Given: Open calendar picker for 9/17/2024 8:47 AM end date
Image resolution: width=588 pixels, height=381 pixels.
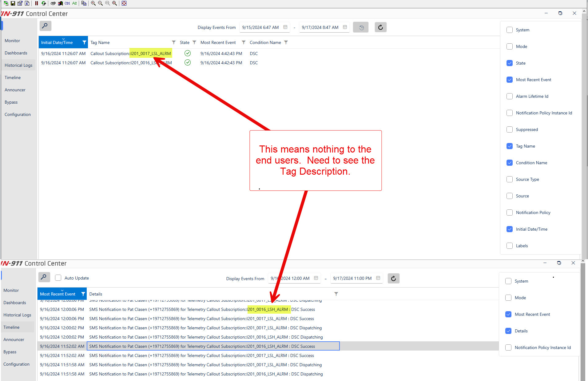Looking at the screenshot, I should (x=345, y=27).
